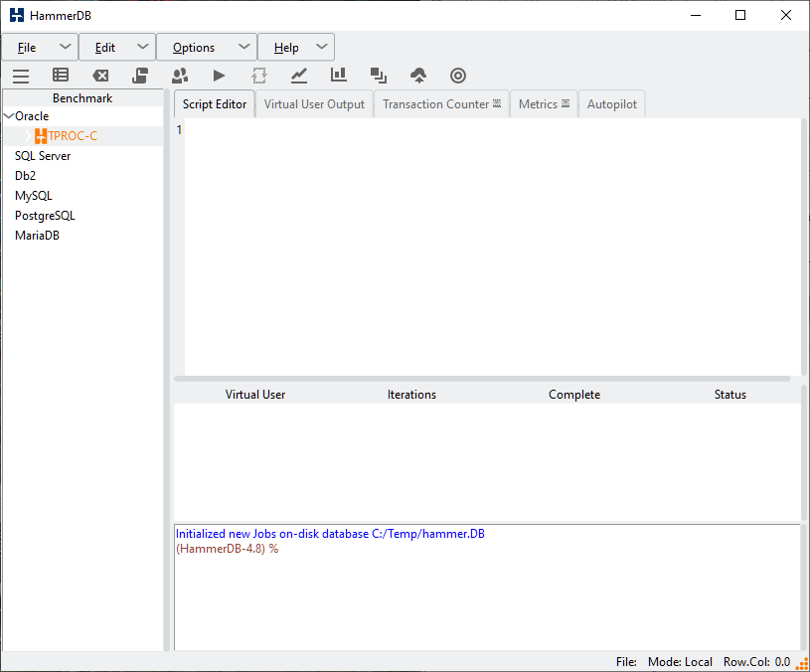Switch to the Autopilot tab
810x672 pixels.
611,103
